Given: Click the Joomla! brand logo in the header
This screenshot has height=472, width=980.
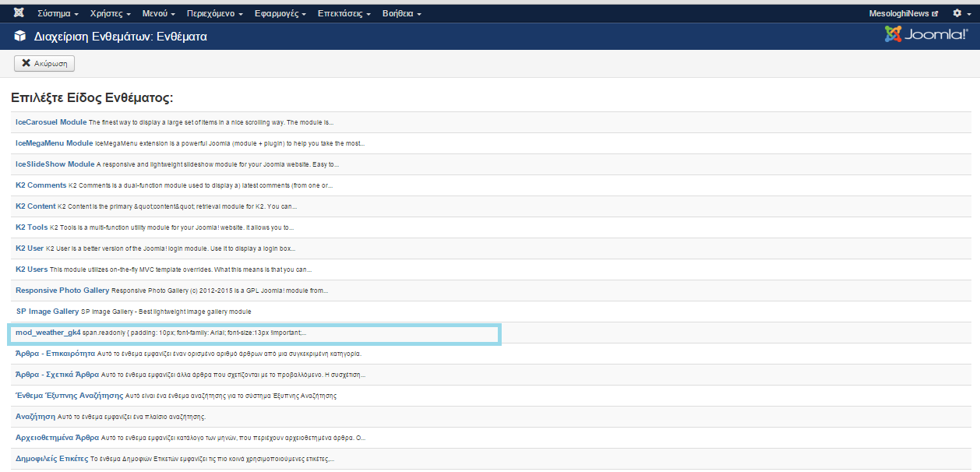Looking at the screenshot, I should coord(926,34).
